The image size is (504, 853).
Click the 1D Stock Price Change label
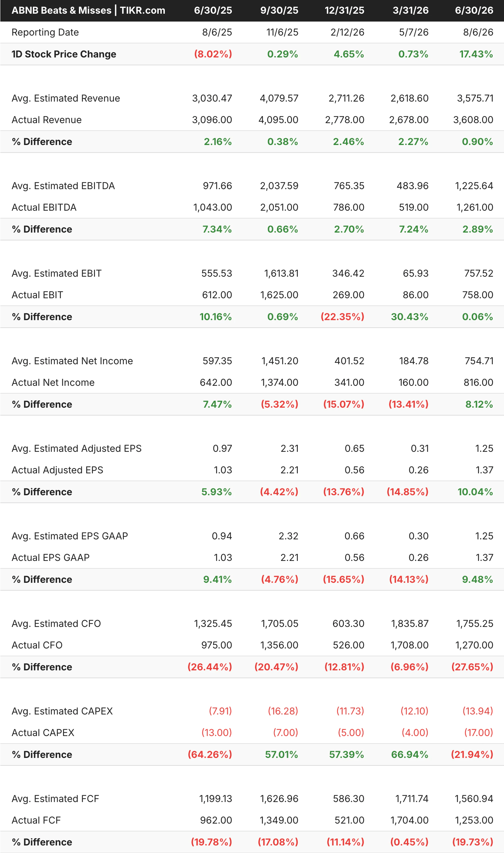[x=64, y=54]
